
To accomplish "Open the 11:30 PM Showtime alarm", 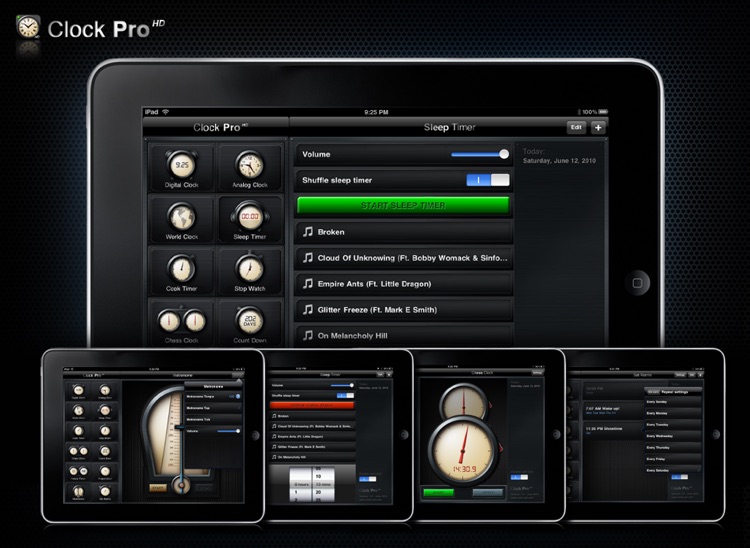I will [x=613, y=430].
